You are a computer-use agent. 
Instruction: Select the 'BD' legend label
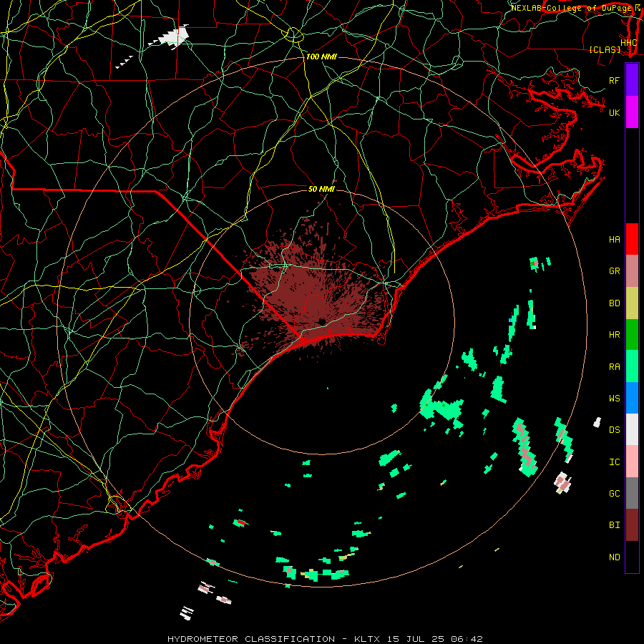(614, 303)
